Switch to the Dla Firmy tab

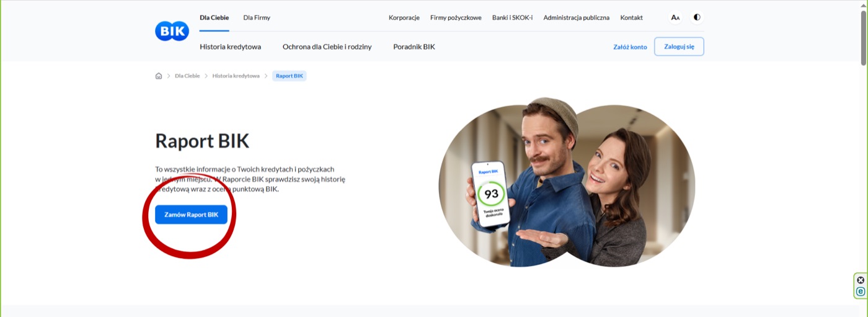257,18
